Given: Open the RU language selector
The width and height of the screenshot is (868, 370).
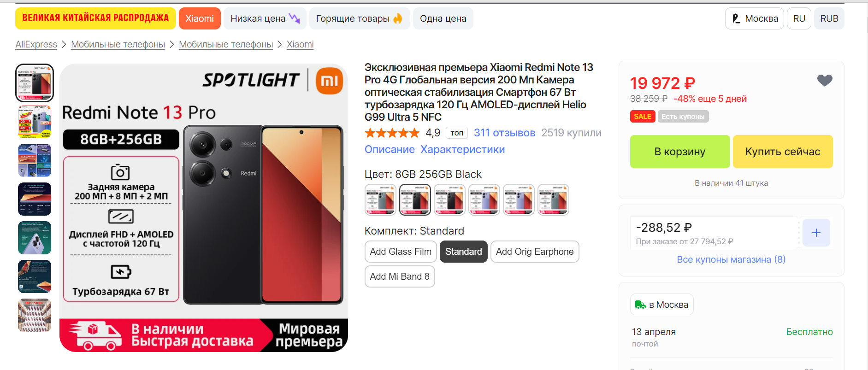Looking at the screenshot, I should pos(799,18).
